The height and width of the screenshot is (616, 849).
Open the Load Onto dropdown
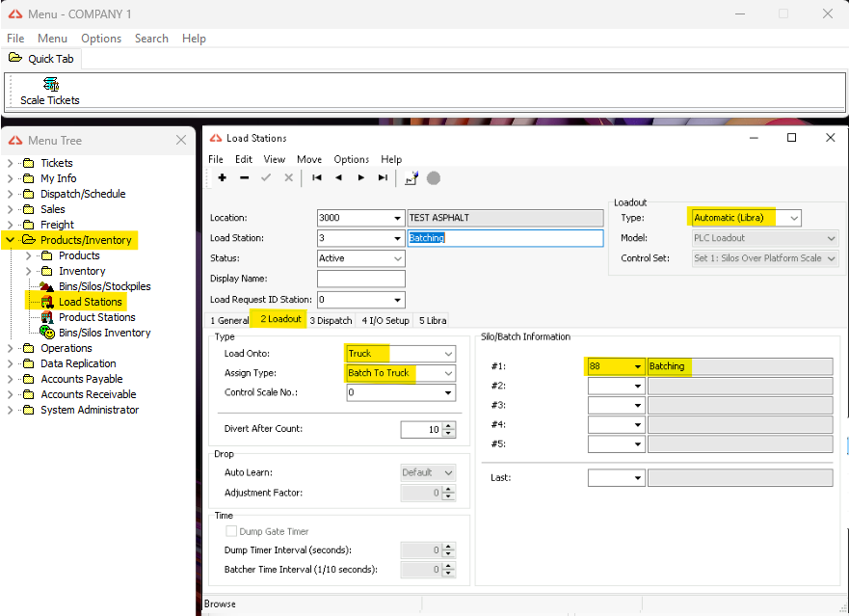(x=448, y=353)
